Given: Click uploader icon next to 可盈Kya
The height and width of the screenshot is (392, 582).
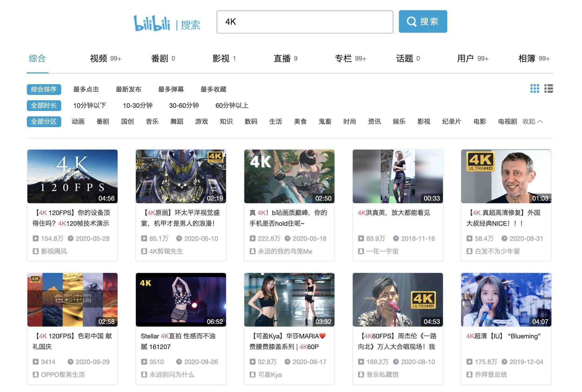Looking at the screenshot, I should click(x=252, y=375).
